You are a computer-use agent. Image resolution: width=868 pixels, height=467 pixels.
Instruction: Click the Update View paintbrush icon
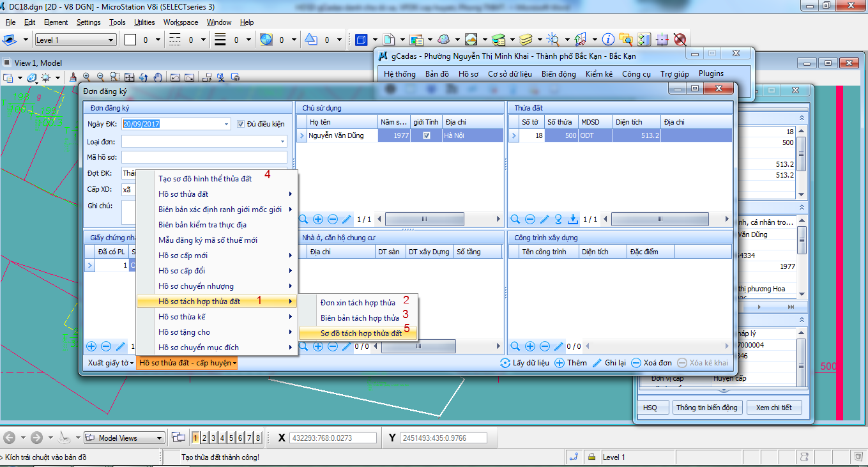pyautogui.click(x=73, y=77)
